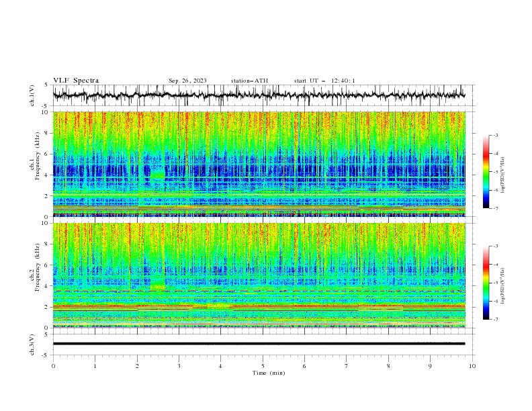Click the time axis tick label "2"
Image resolution: width=532 pixels, height=411 pixels.
click(137, 366)
